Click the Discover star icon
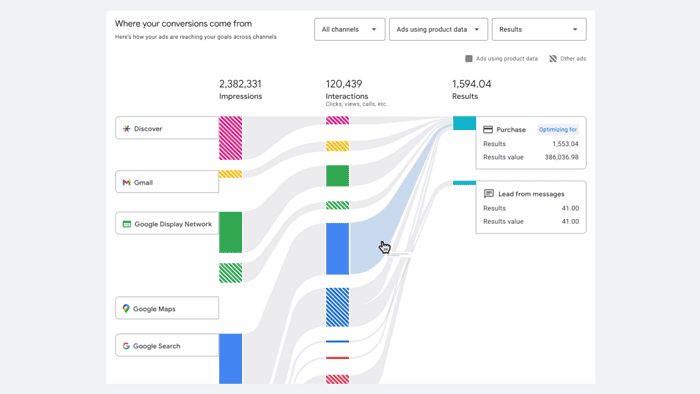Screen dimensions: 700x394 (x=127, y=129)
